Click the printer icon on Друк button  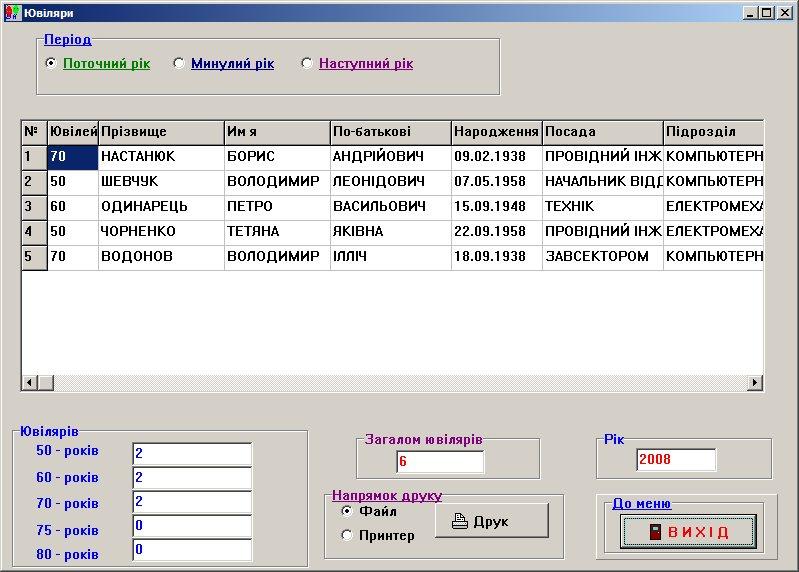pos(460,521)
